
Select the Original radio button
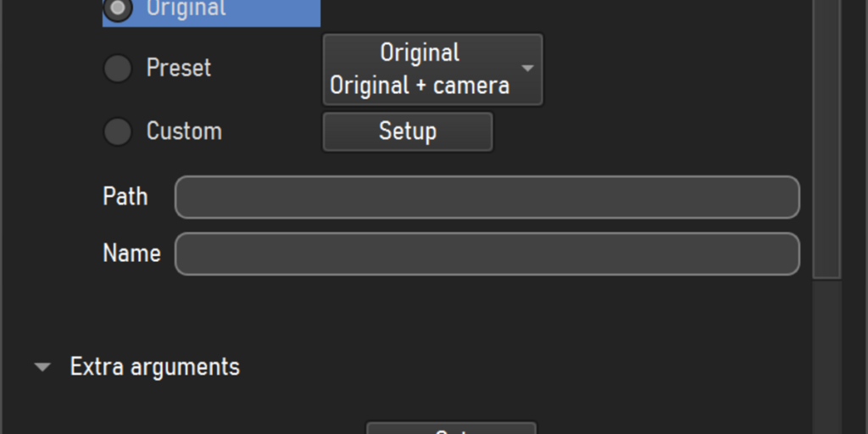[x=117, y=8]
